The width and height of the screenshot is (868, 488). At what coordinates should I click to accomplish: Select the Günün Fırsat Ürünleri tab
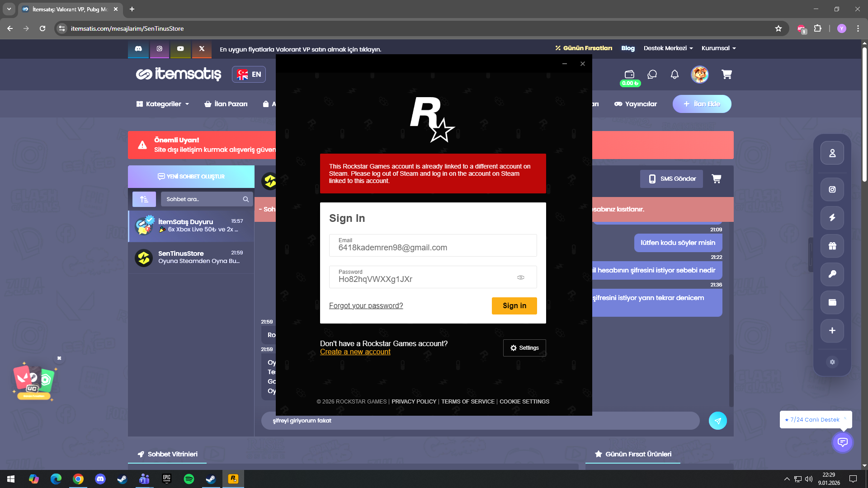[x=633, y=454]
